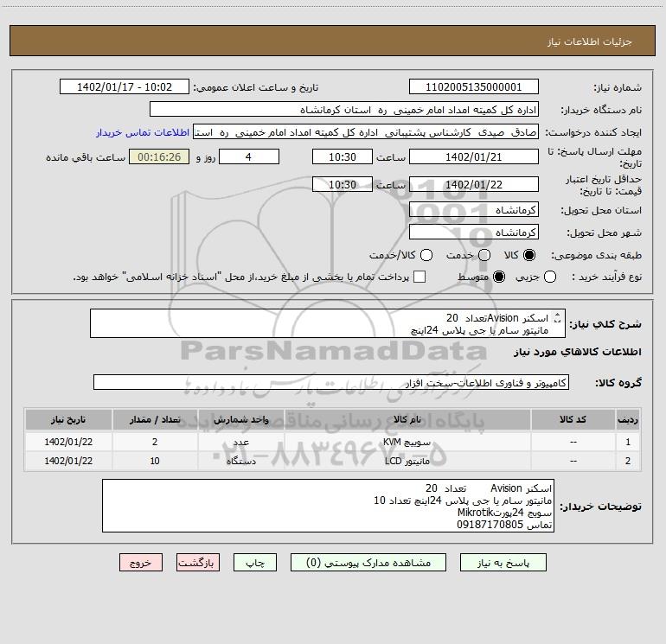Image resolution: width=666 pixels, height=644 pixels.
Task: Select the کالا radio button
Action: coord(529,255)
